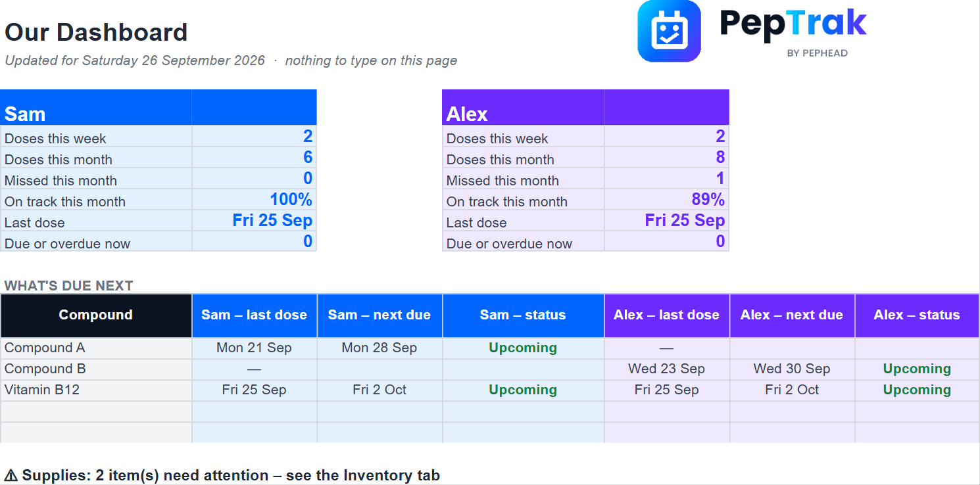Select Sam's "Missed this month" value 0
This screenshot has height=485, width=980.
pyautogui.click(x=308, y=179)
